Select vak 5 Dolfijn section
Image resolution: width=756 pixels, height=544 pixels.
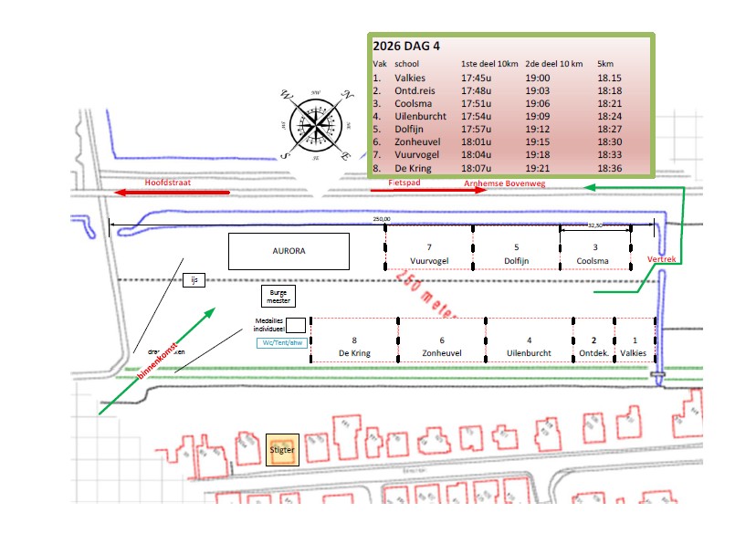point(516,254)
